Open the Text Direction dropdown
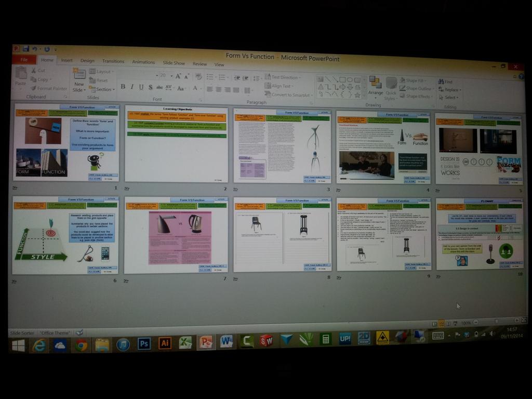532x399 pixels. pyautogui.click(x=284, y=77)
